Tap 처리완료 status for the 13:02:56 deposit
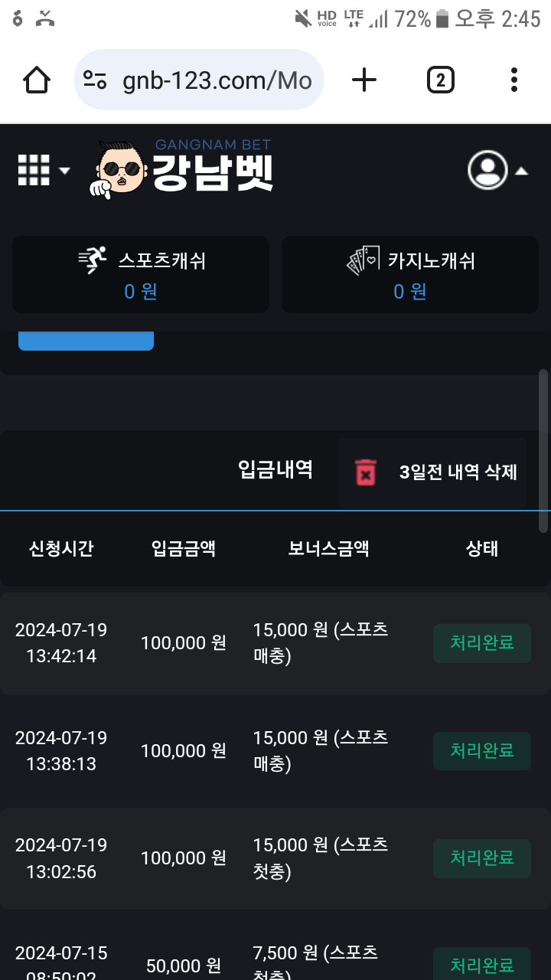The width and height of the screenshot is (551, 980). [x=481, y=857]
